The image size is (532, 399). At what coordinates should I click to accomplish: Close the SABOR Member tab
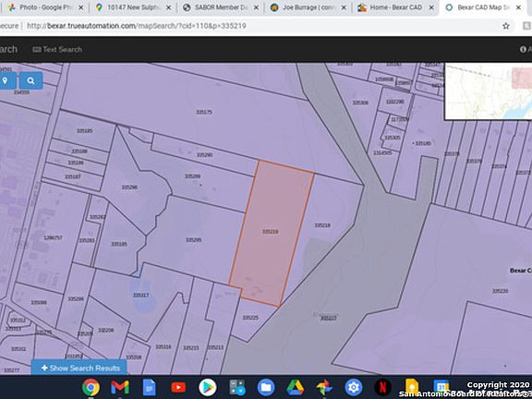[x=257, y=7]
